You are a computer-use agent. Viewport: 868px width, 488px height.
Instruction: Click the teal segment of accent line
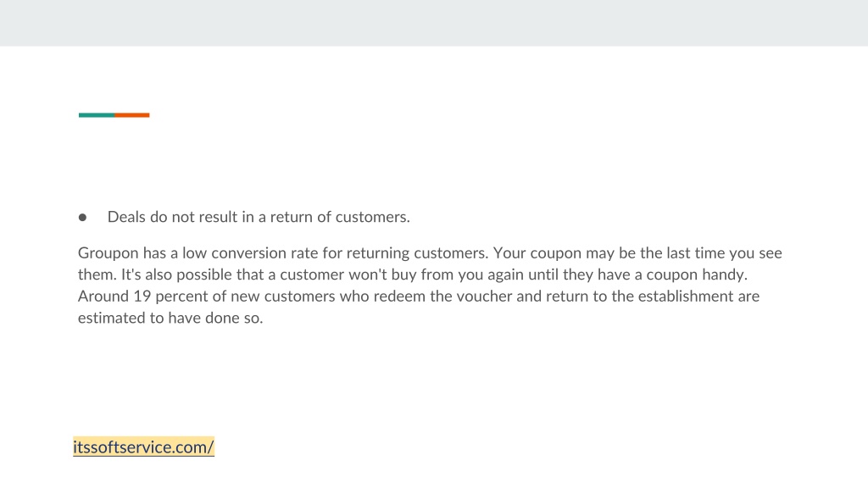pos(97,115)
